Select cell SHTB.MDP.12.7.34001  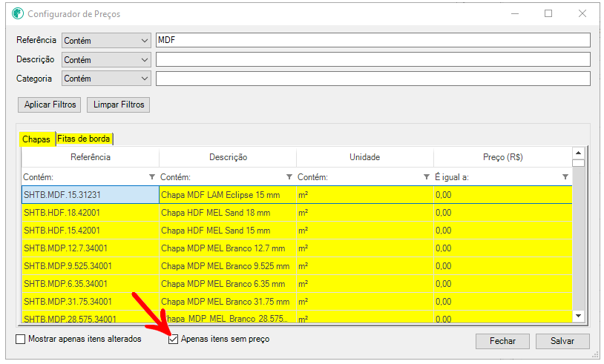point(91,248)
